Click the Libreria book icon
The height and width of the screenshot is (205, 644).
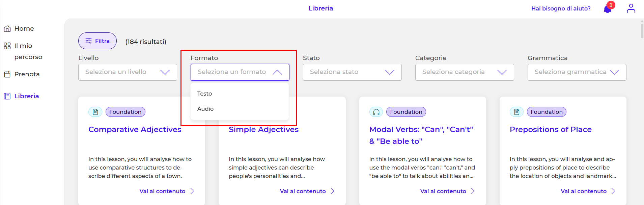[7, 96]
